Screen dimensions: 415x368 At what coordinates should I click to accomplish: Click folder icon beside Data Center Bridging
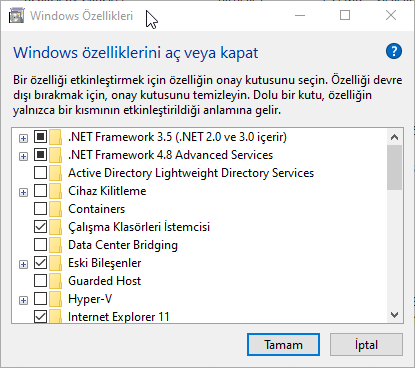click(55, 245)
